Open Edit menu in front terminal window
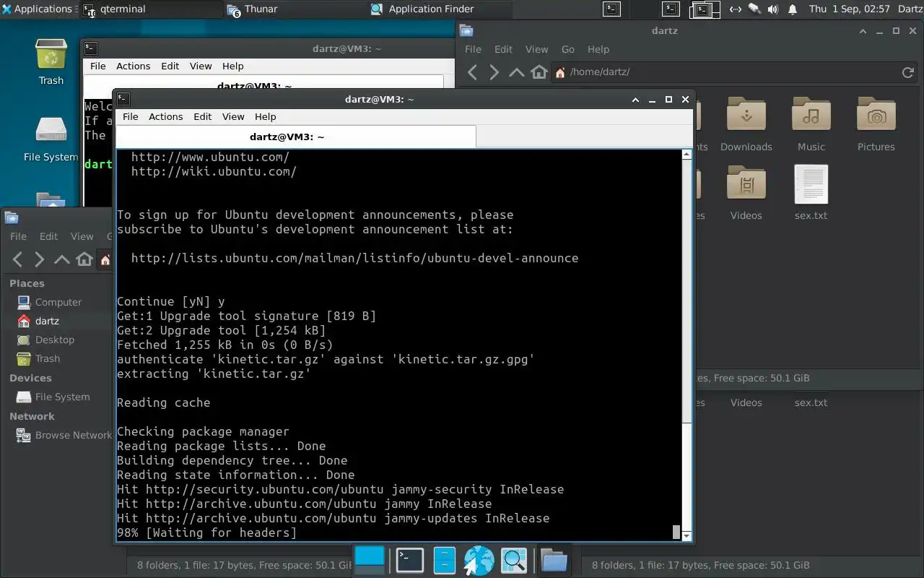Screen dimensions: 924x578 tap(202, 116)
